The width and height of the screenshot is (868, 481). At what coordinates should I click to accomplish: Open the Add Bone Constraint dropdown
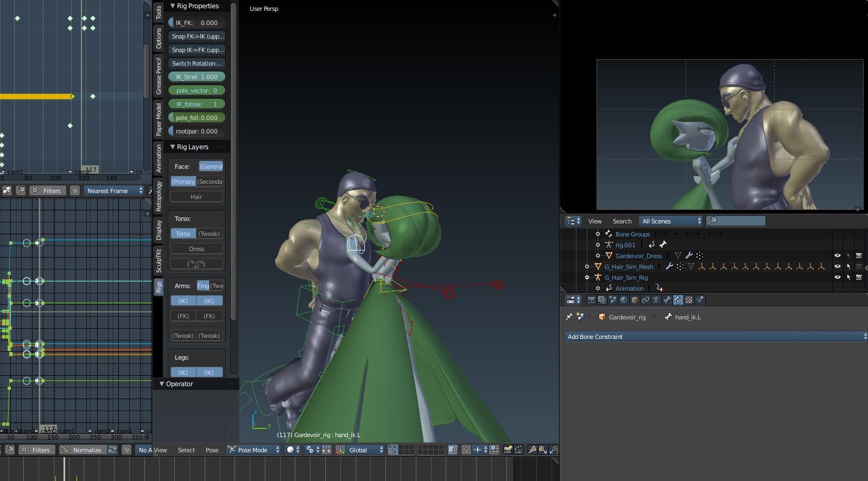pyautogui.click(x=715, y=337)
